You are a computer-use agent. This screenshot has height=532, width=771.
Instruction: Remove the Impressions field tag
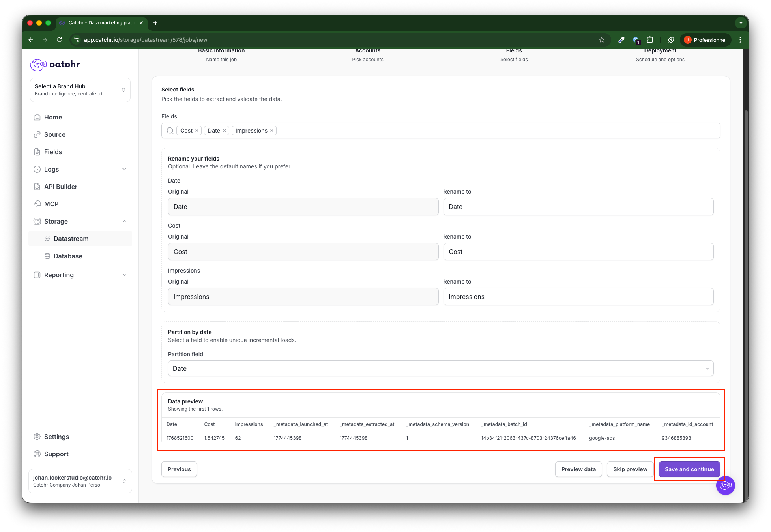coord(272,131)
